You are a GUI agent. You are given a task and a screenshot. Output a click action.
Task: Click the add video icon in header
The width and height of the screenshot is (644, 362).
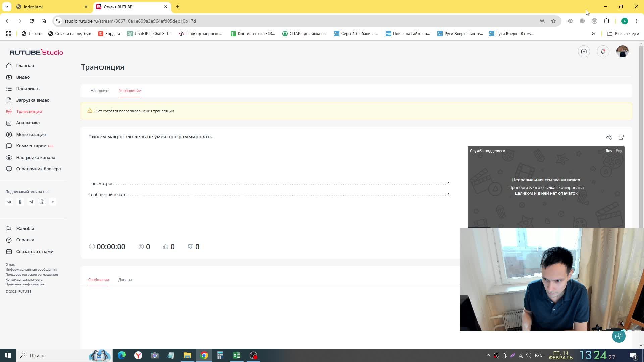(x=584, y=52)
